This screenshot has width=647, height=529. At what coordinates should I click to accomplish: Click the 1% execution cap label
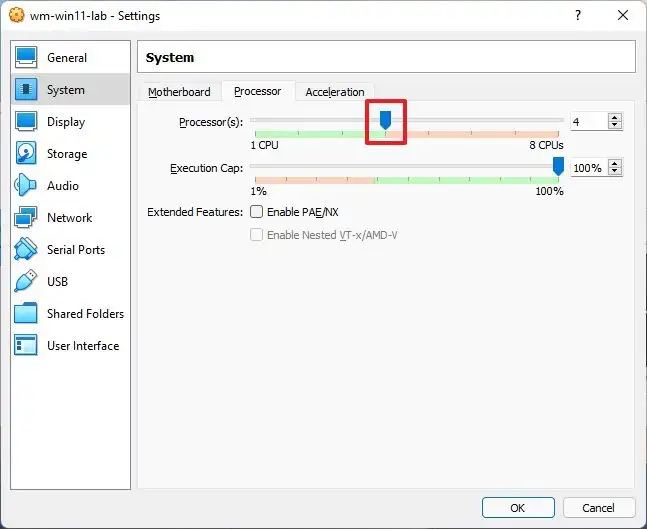pyautogui.click(x=259, y=191)
